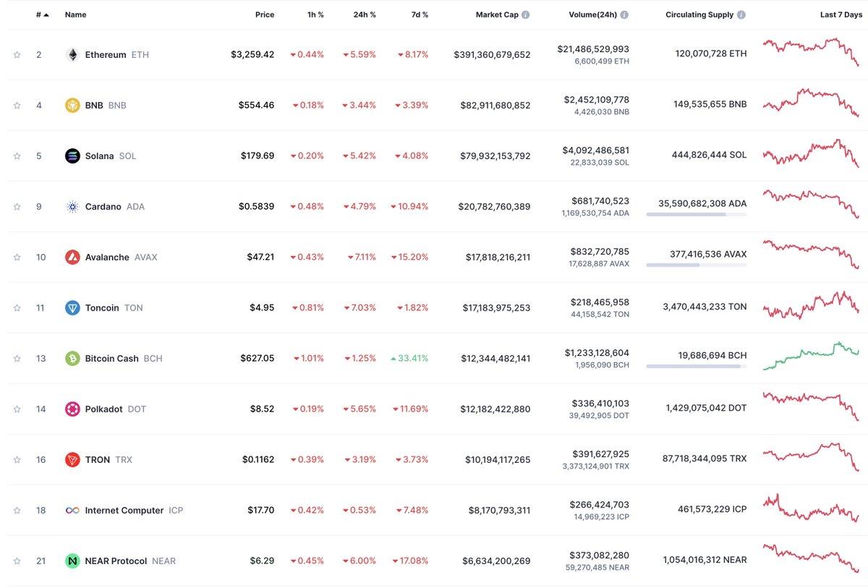The width and height of the screenshot is (868, 588).
Task: Click the TRON coin logo
Action: coord(72,460)
